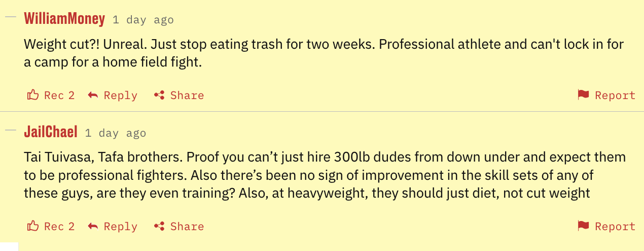Collapse JailChael's comment using the dash
Image resolution: width=644 pixels, height=251 pixels.
11,130
